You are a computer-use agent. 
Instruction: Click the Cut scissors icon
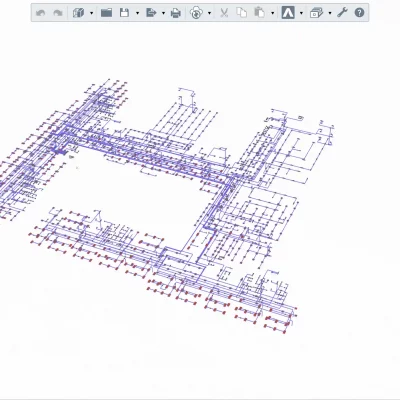[224, 13]
